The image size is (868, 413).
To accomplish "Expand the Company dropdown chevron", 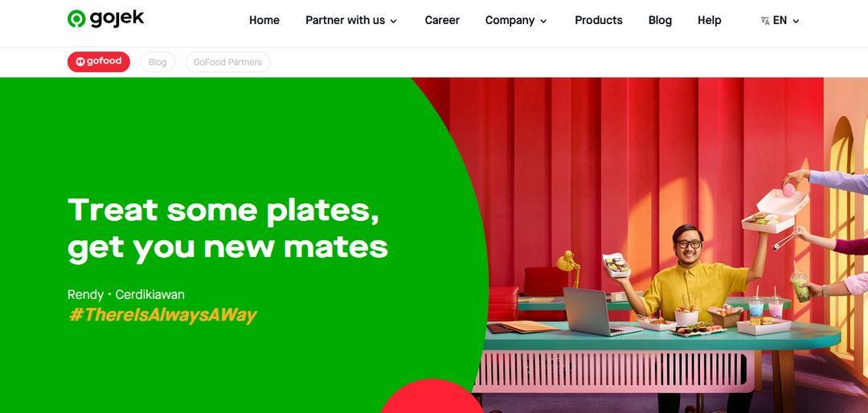I will pos(543,21).
